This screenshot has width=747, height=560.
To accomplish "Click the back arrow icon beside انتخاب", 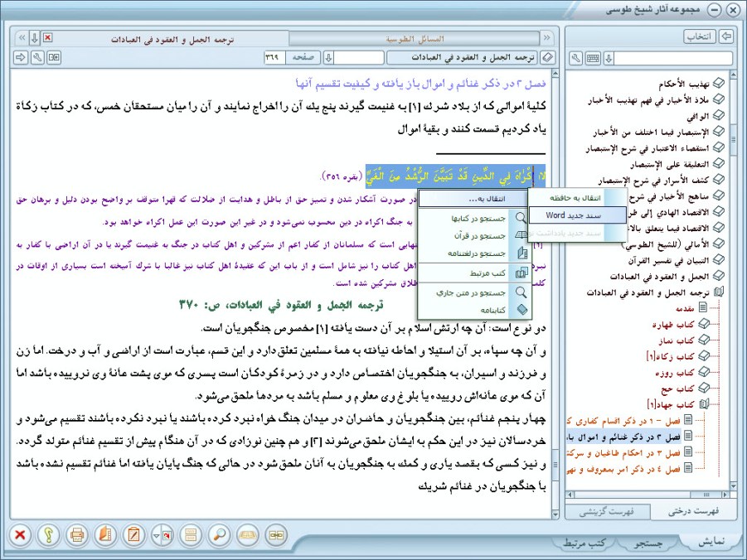I will coord(726,36).
